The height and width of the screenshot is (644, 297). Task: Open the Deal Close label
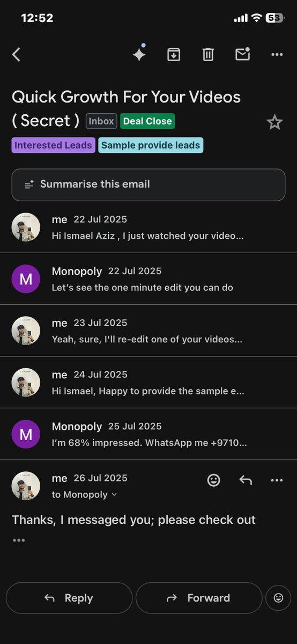(147, 121)
